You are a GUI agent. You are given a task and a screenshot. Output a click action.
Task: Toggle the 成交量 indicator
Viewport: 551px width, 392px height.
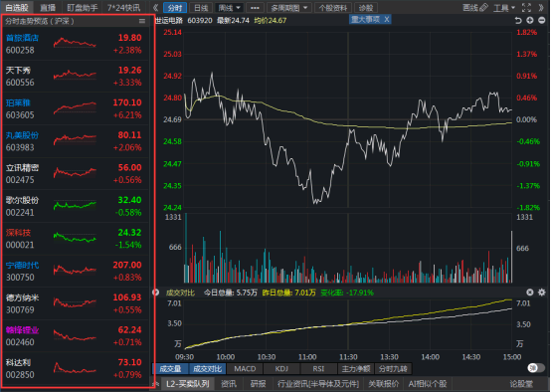coord(170,368)
